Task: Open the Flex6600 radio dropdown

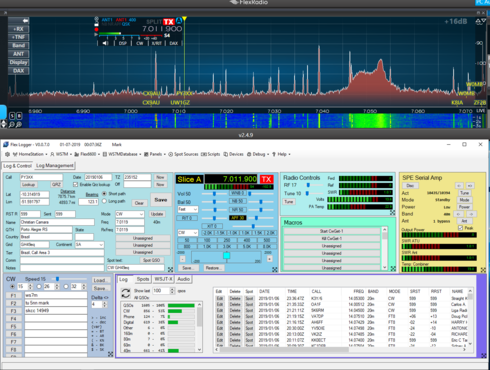Action: click(x=87, y=154)
